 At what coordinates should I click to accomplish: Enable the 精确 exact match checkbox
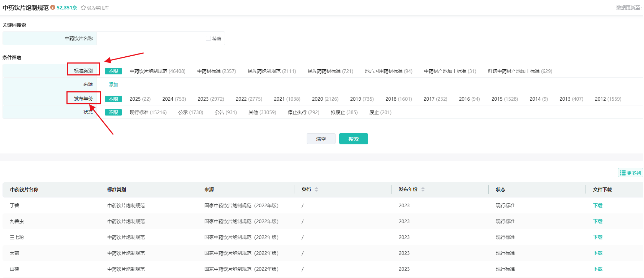pos(208,38)
